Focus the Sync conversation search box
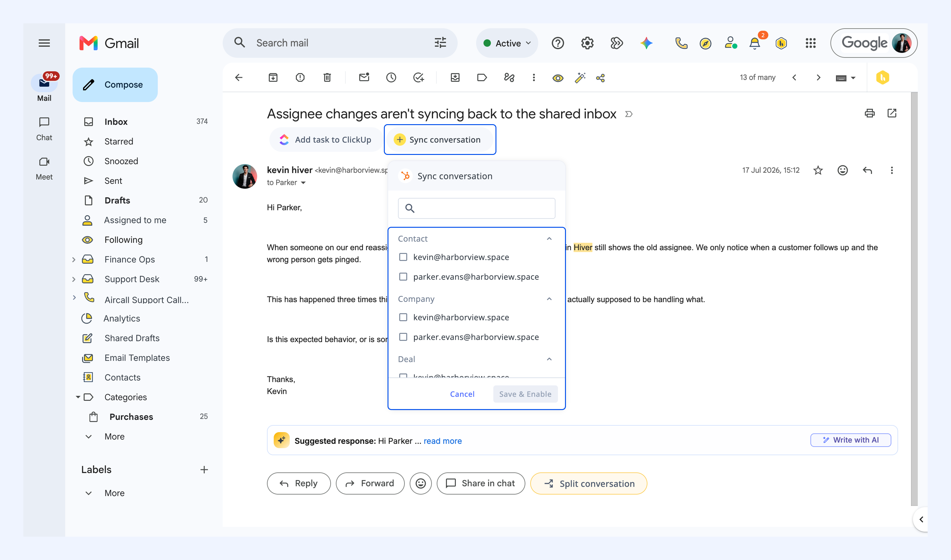Viewport: 951px width, 560px height. click(476, 208)
